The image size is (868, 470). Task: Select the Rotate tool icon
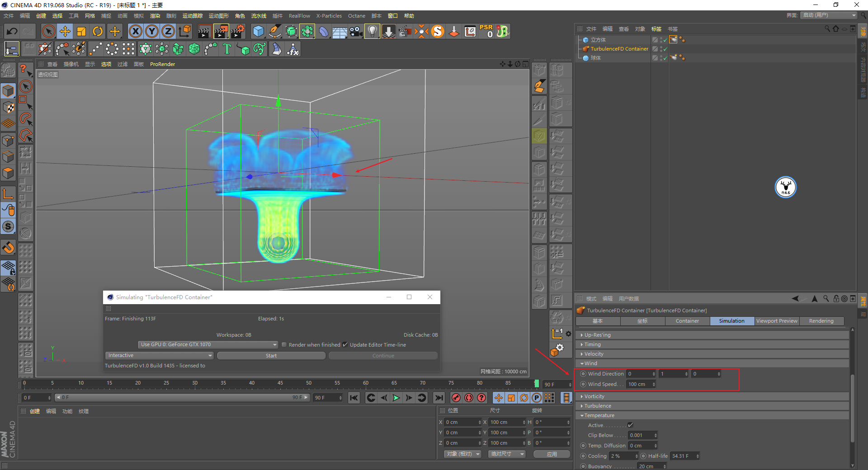pyautogui.click(x=98, y=31)
